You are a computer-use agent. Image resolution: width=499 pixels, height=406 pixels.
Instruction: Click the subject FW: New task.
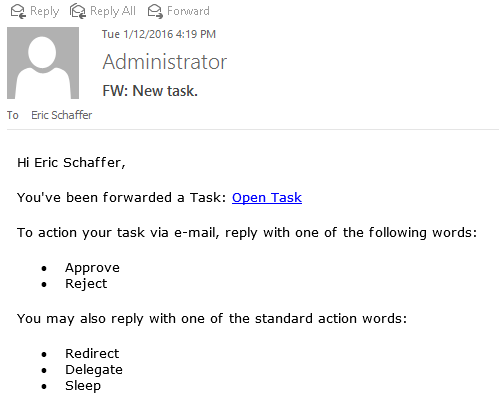[x=150, y=91]
